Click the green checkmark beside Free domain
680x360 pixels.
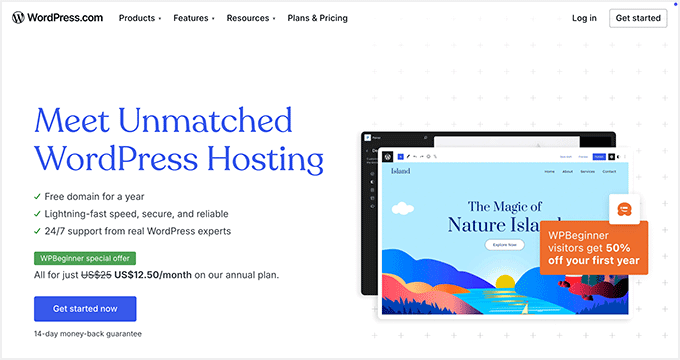coord(37,196)
